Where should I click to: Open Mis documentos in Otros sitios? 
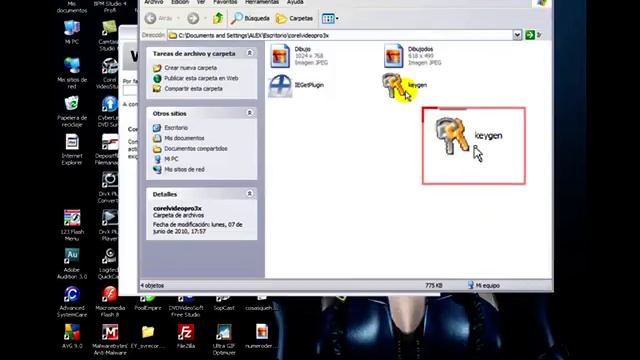tap(184, 138)
